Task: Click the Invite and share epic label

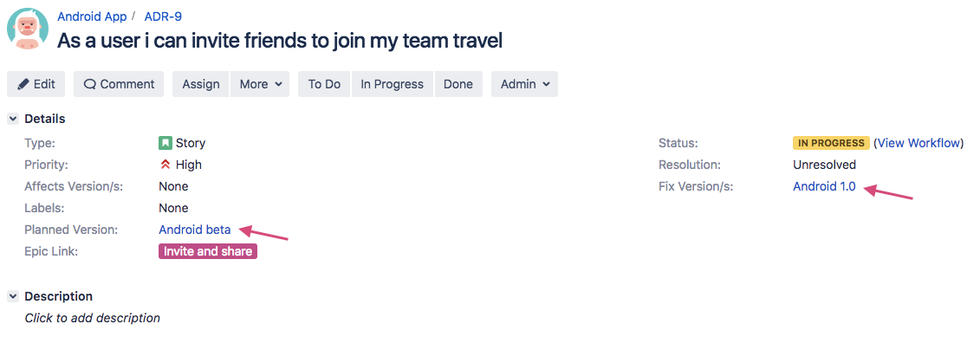Action: [208, 251]
